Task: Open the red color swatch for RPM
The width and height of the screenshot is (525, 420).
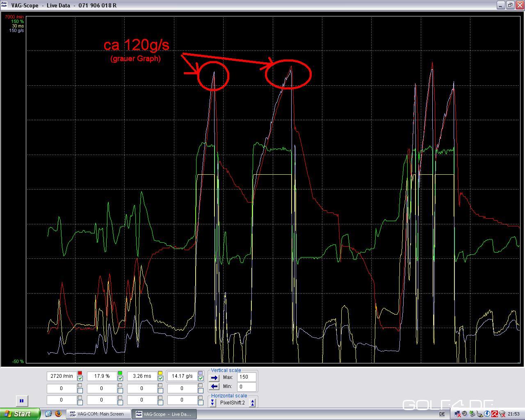Action: pos(80,373)
